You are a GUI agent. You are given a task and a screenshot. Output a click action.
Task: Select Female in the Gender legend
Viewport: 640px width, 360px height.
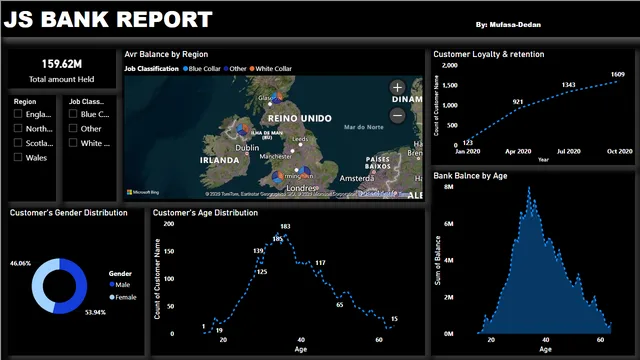(123, 297)
